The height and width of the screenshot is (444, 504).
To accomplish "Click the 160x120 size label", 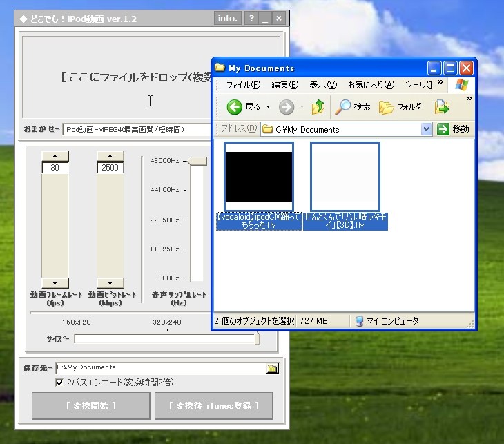I will pos(77,322).
